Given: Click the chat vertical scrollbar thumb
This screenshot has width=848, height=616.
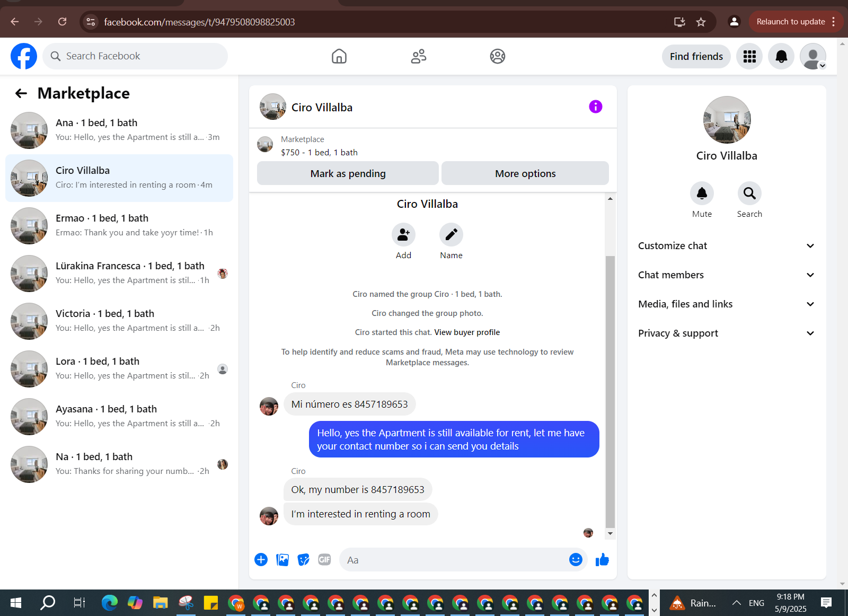Looking at the screenshot, I should pos(610,392).
